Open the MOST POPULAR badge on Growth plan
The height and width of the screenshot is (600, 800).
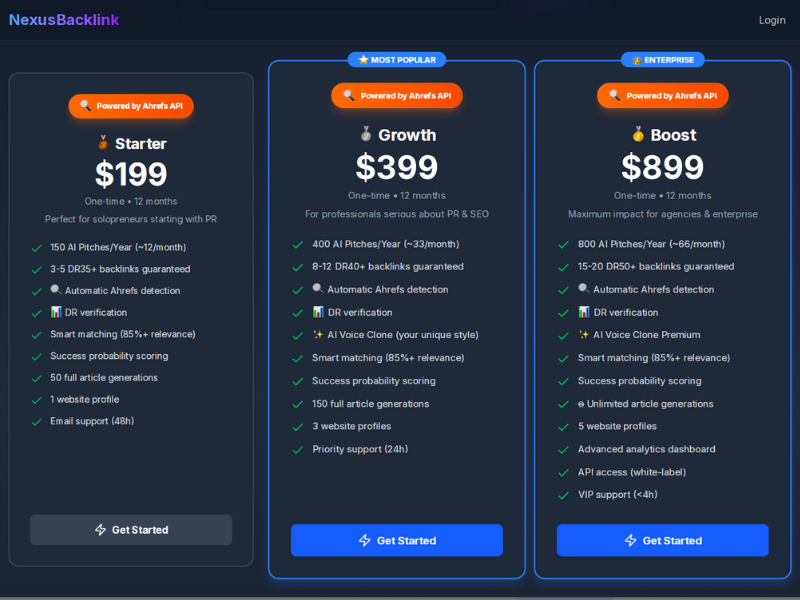pos(396,59)
